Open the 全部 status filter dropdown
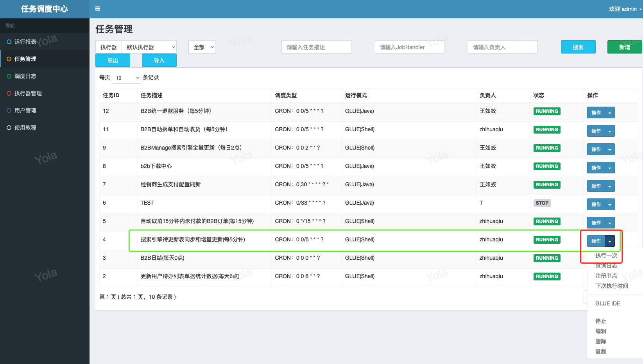This screenshot has height=364, width=643. pos(202,47)
